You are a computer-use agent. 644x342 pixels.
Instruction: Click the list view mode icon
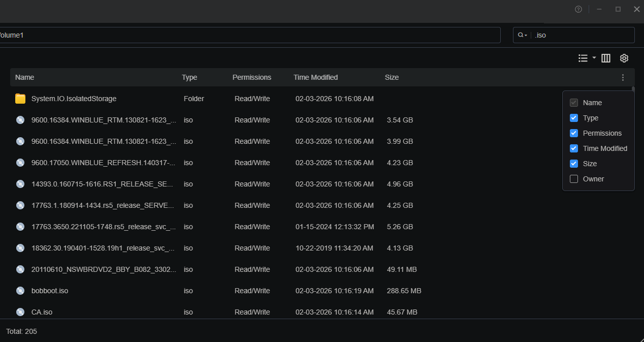(x=583, y=58)
